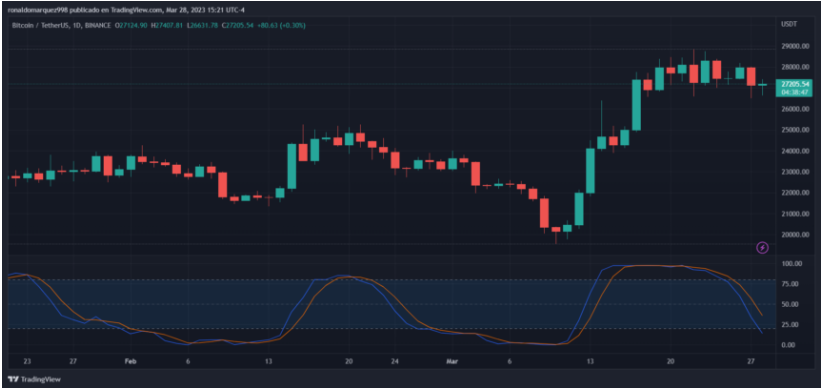Click the Feb date label on time axis

(x=131, y=361)
